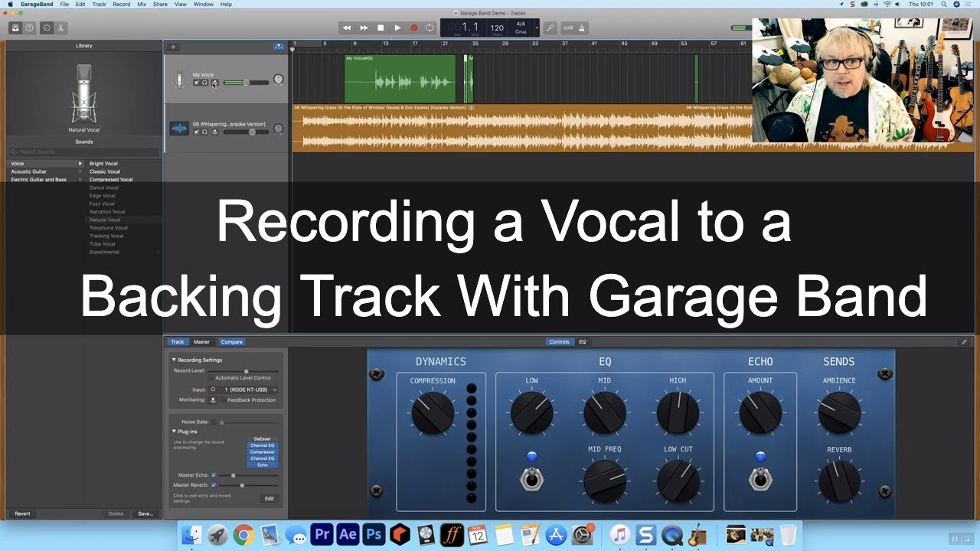Click the microphone icon on the My Voice track
The width and height of the screenshot is (980, 551).
click(179, 79)
